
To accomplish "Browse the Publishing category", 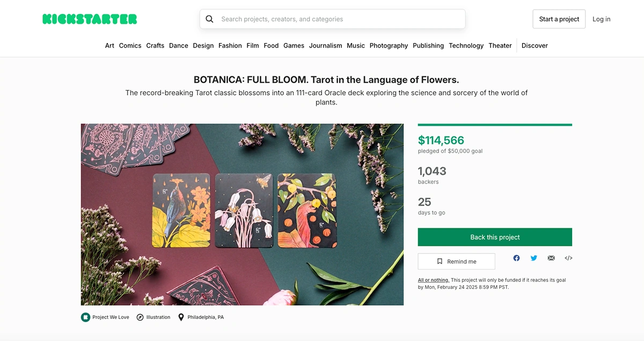I will click(428, 46).
